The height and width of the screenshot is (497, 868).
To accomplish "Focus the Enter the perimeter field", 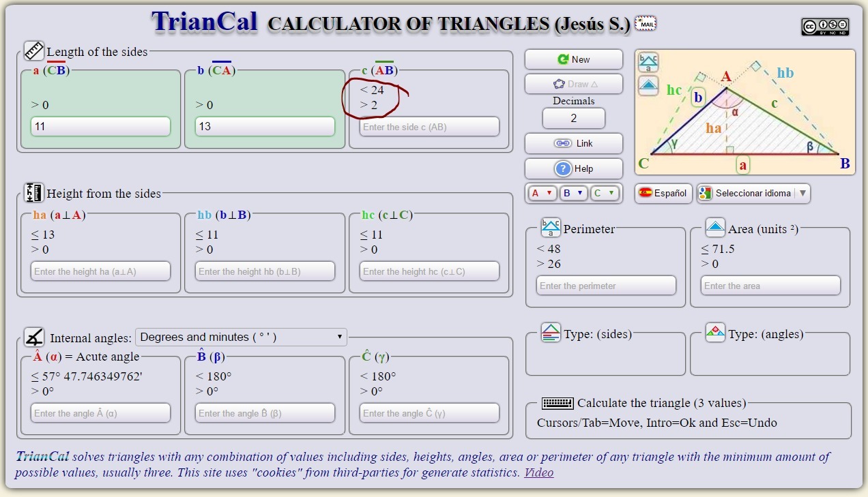I will [x=606, y=286].
